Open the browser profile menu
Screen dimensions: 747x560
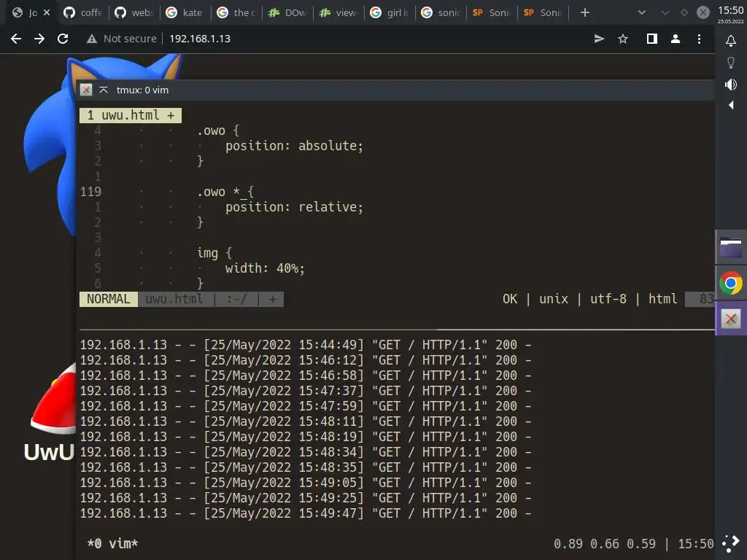(675, 39)
